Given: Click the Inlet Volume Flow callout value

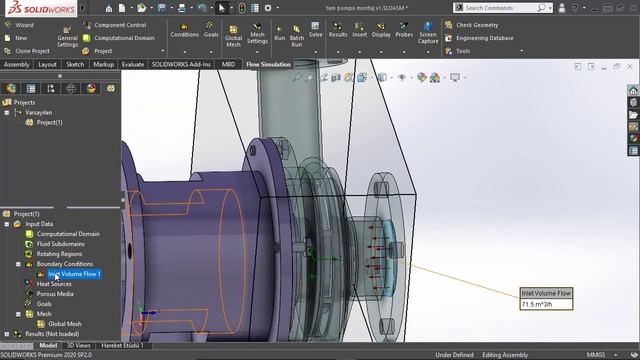Looking at the screenshot, I should [x=546, y=304].
